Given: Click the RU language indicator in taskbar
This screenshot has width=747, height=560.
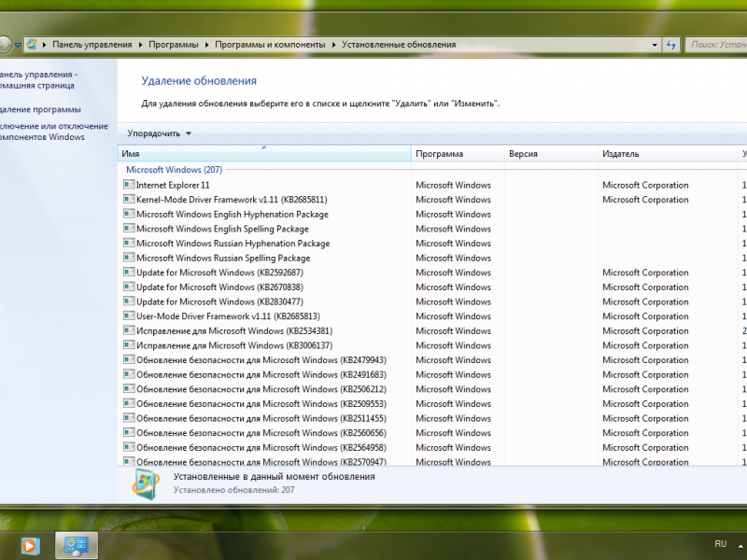Looking at the screenshot, I should coord(720,544).
